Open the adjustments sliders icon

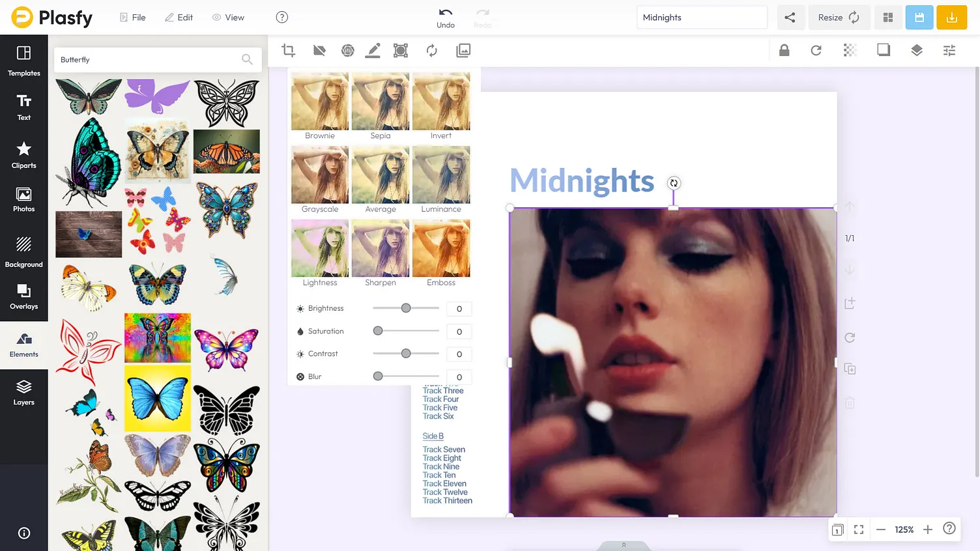coord(949,50)
